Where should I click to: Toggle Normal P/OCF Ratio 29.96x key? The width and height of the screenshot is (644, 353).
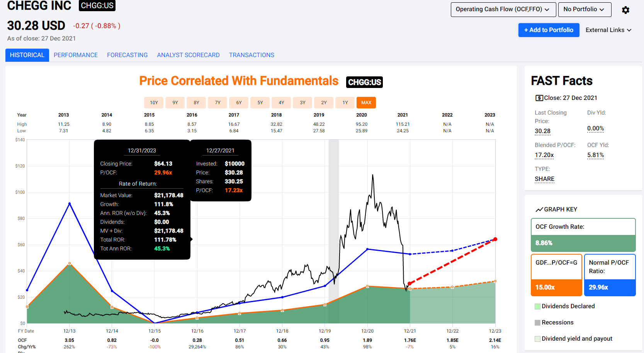coord(610,275)
